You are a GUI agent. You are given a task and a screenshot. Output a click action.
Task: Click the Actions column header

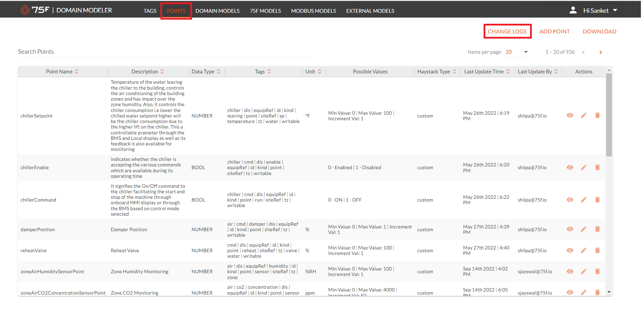(x=584, y=72)
